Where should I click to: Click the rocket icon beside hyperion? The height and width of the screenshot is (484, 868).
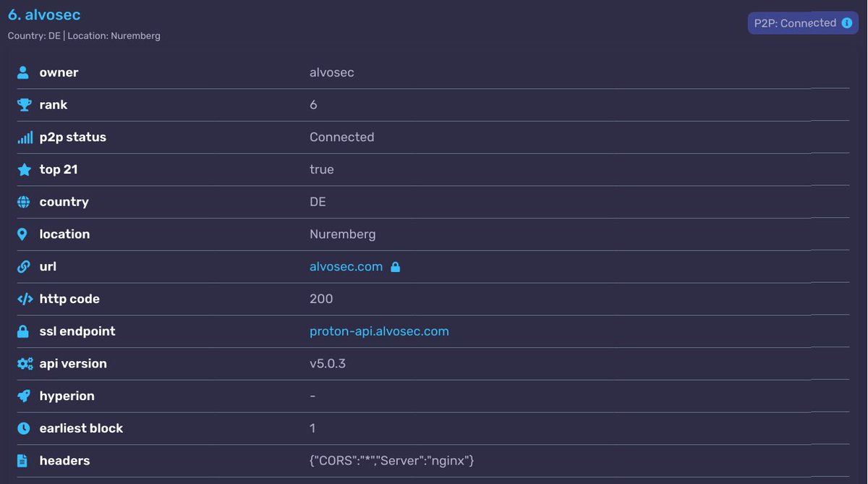(24, 396)
